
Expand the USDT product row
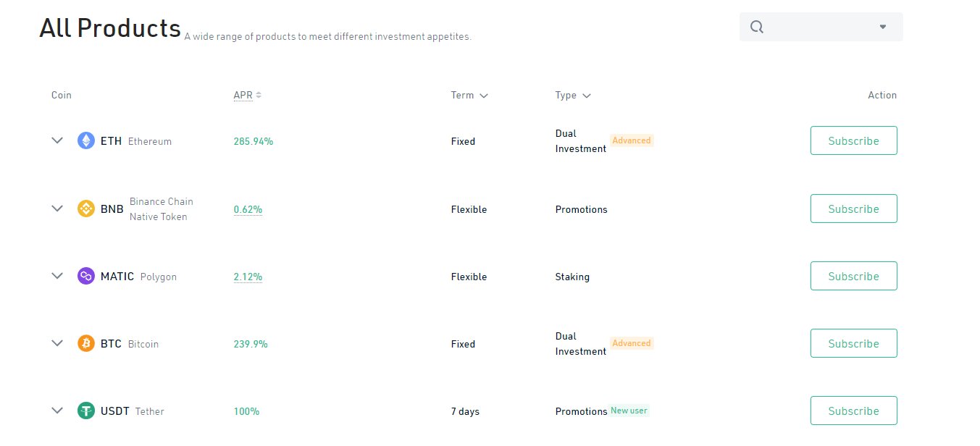click(x=58, y=411)
